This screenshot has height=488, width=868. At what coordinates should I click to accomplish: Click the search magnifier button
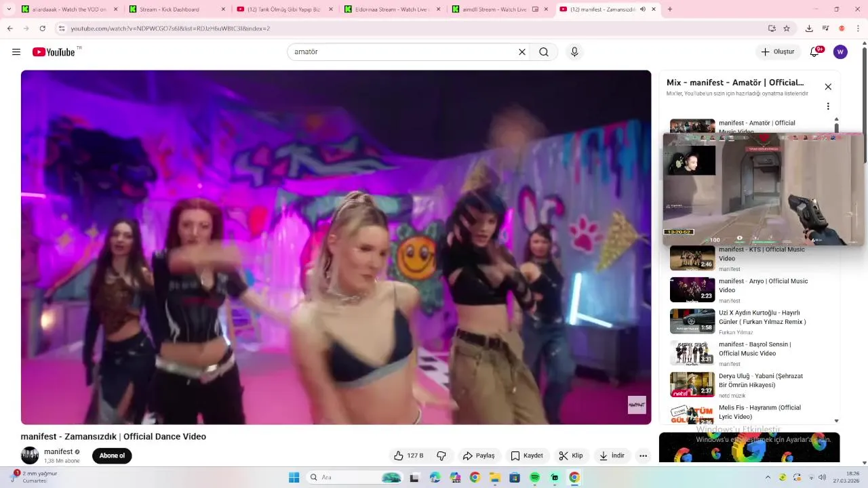pyautogui.click(x=544, y=52)
